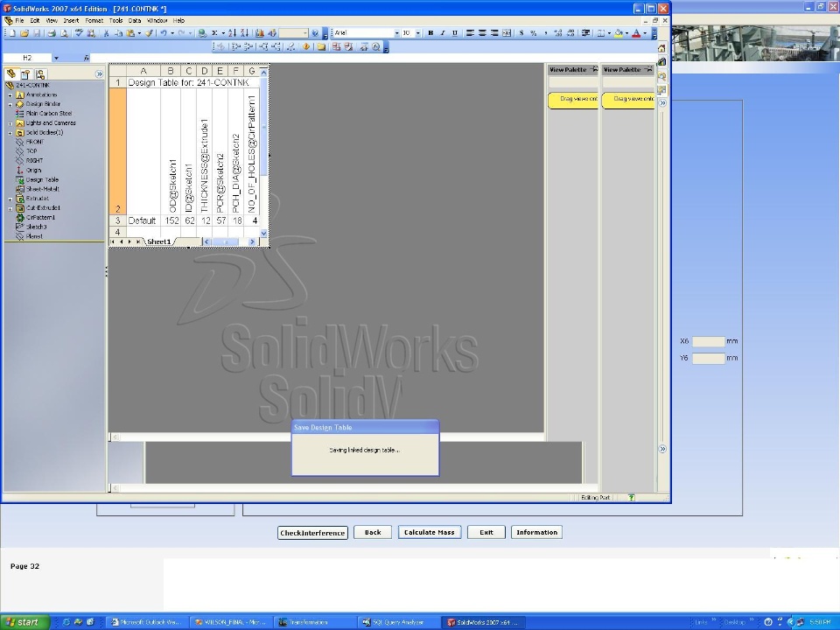Open the font size dropdown
The width and height of the screenshot is (840, 630).
(x=418, y=33)
